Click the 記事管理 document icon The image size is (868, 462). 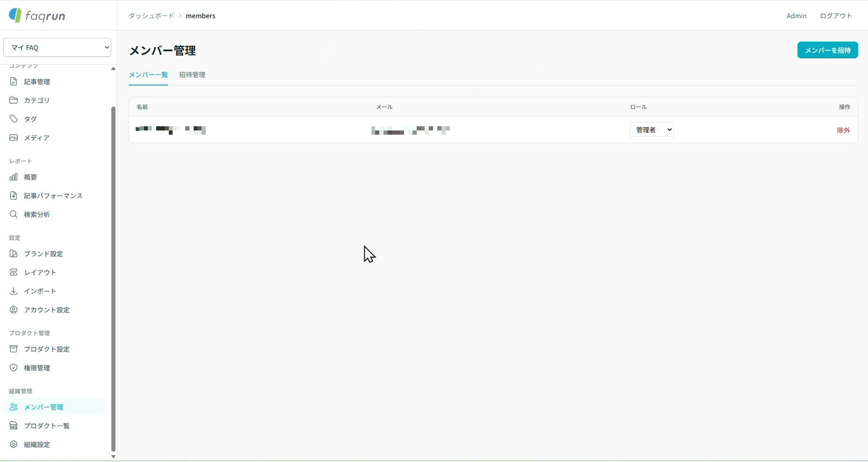(14, 81)
